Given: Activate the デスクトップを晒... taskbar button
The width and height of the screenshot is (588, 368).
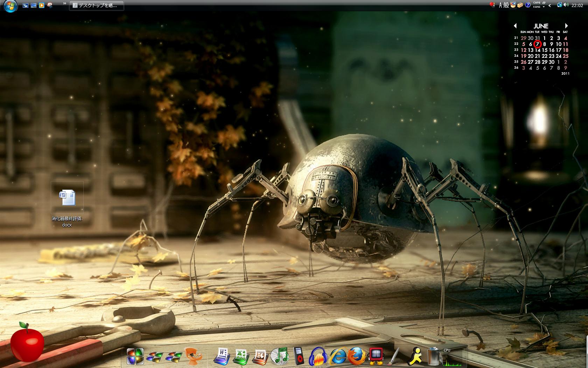Looking at the screenshot, I should [97, 6].
